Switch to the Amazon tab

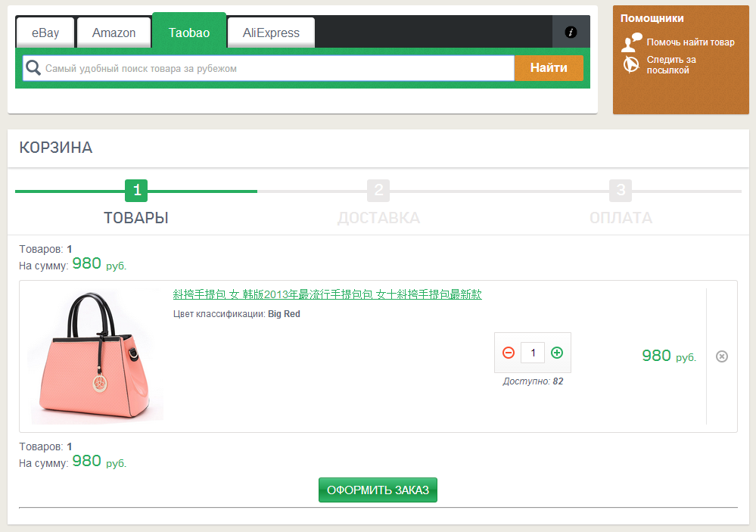[114, 33]
